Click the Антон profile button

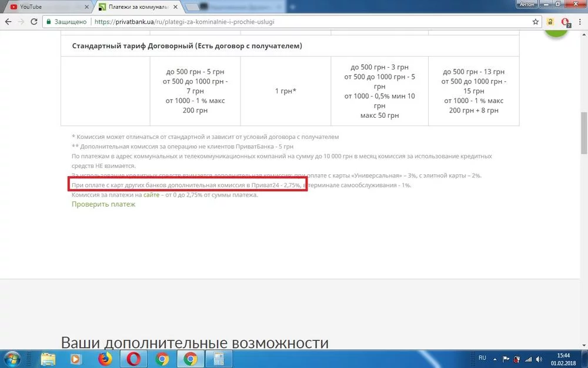coord(526,4)
